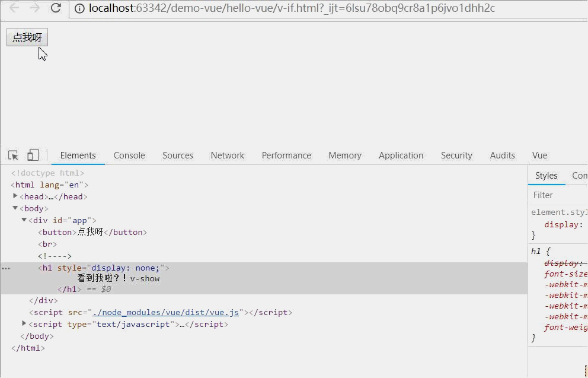
Task: Click the struck-through display rule under h1
Action: [x=565, y=263]
